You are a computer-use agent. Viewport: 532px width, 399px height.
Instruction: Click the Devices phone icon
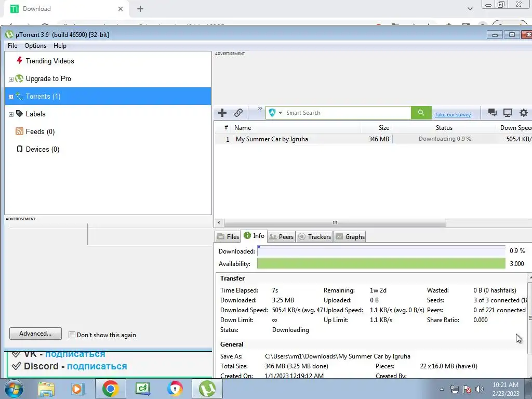point(20,149)
